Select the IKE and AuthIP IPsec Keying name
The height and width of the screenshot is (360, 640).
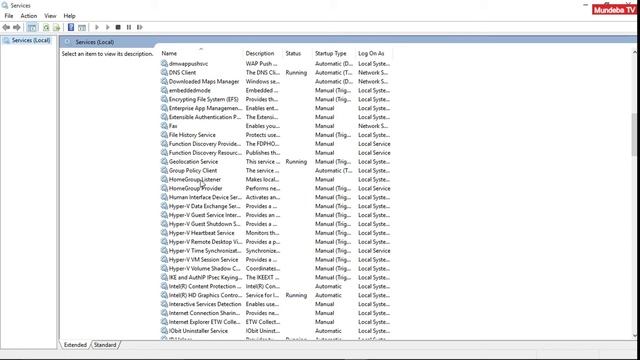coord(205,277)
